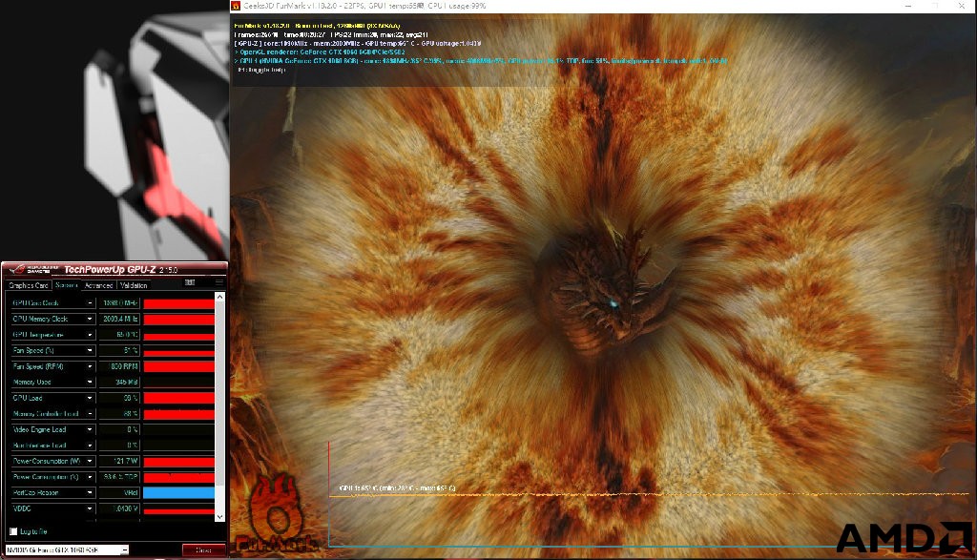This screenshot has width=977, height=560.
Task: Expand the Memory Used sensor dropdown
Action: pyautogui.click(x=90, y=383)
